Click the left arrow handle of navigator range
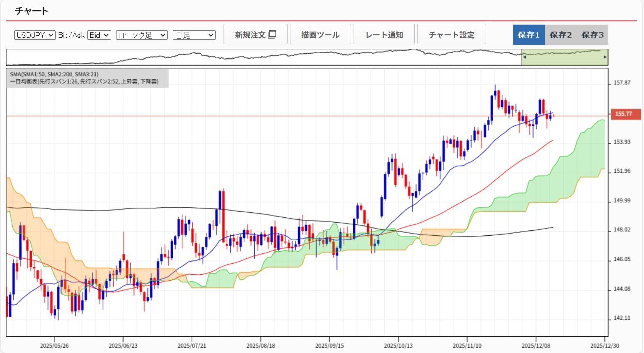 coord(524,57)
